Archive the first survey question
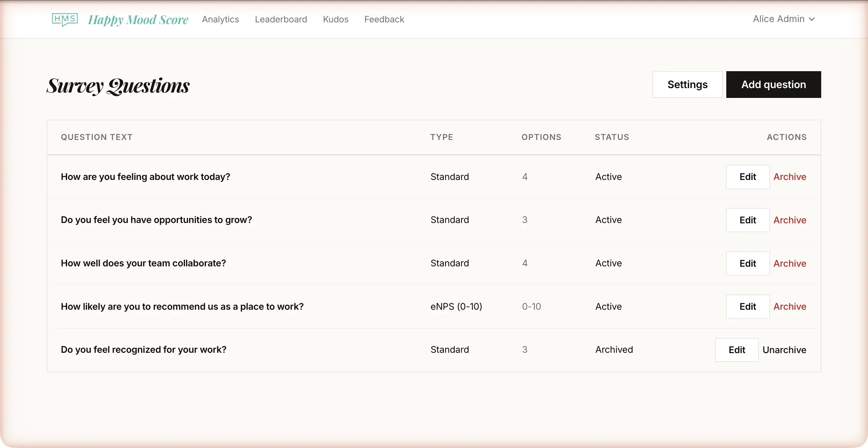868x448 pixels. [790, 177]
